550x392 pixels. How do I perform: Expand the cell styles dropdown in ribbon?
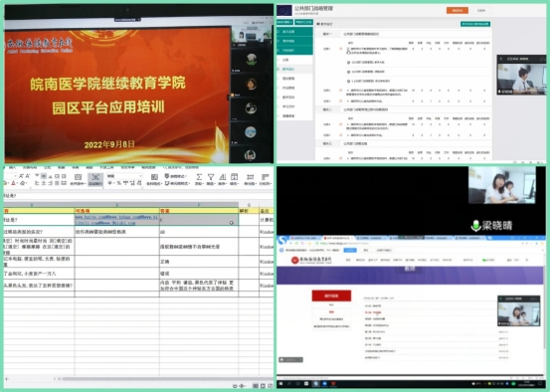point(177,183)
